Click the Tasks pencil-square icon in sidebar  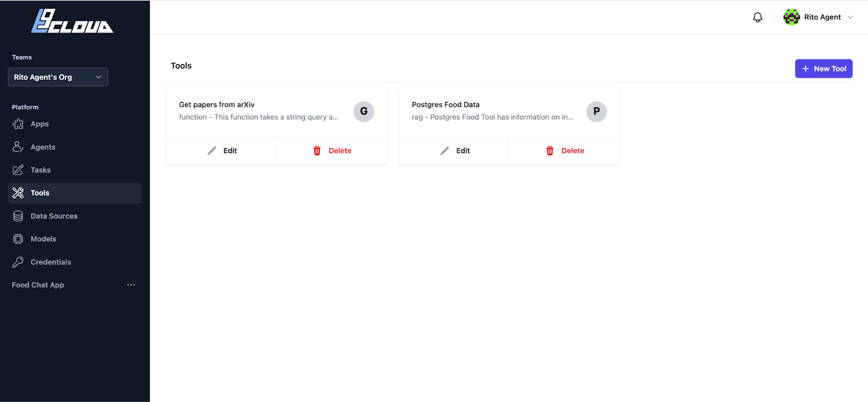(x=18, y=170)
